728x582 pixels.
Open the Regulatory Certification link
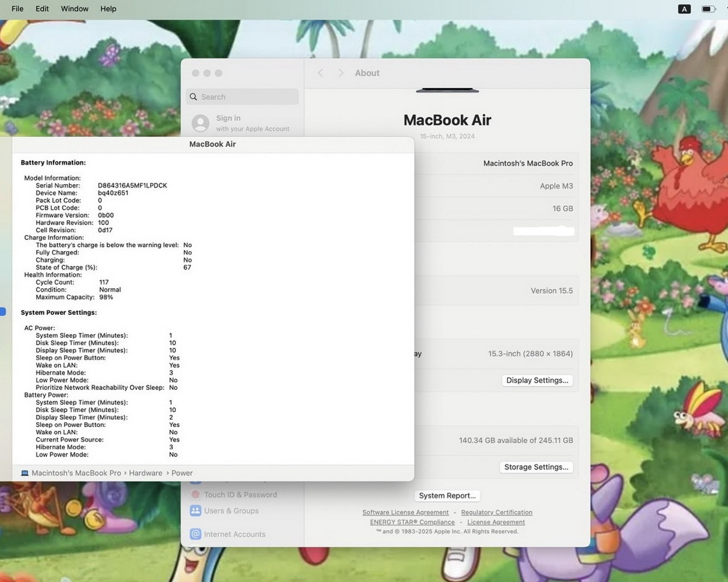coord(497,512)
